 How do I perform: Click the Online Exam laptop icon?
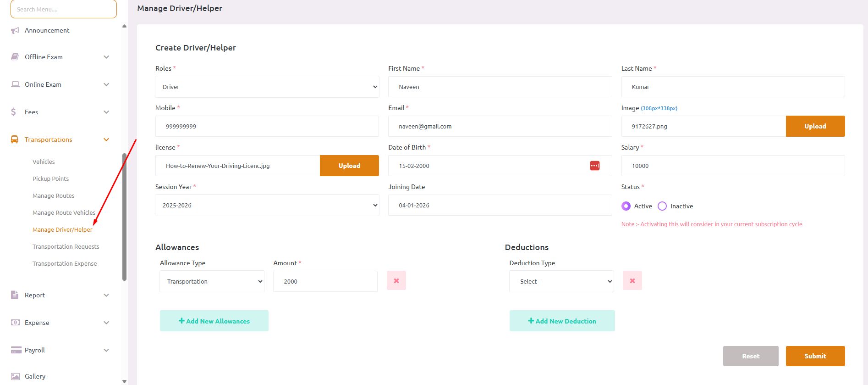15,84
